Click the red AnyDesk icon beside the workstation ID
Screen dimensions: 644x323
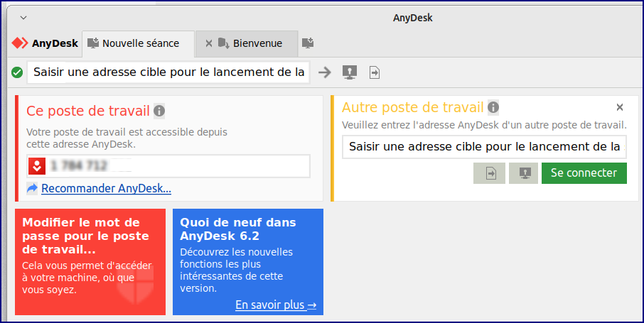tap(36, 166)
